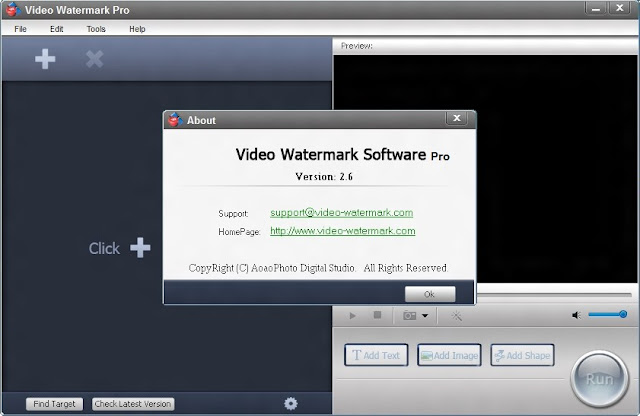Close the Video Watermark Pro main window
Image resolution: width=640 pixels, height=416 pixels.
pos(620,8)
